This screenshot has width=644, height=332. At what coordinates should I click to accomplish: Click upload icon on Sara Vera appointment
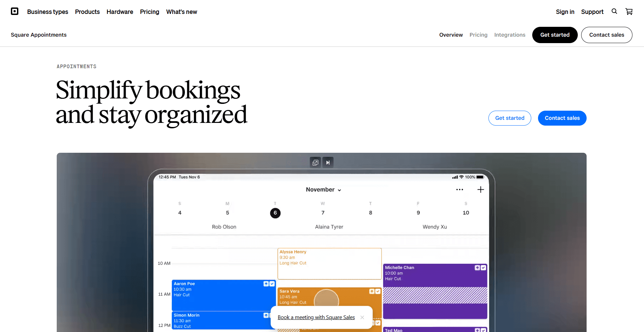click(372, 291)
